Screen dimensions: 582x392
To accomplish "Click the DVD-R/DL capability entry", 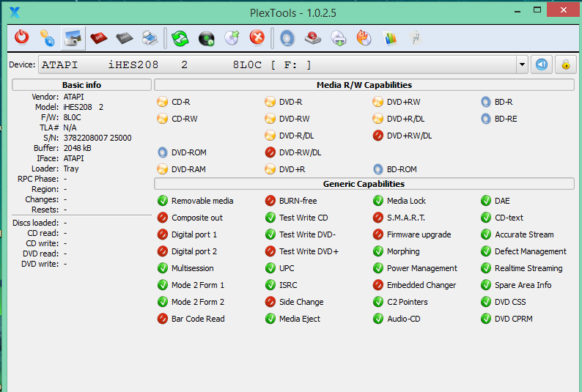I will pos(290,136).
